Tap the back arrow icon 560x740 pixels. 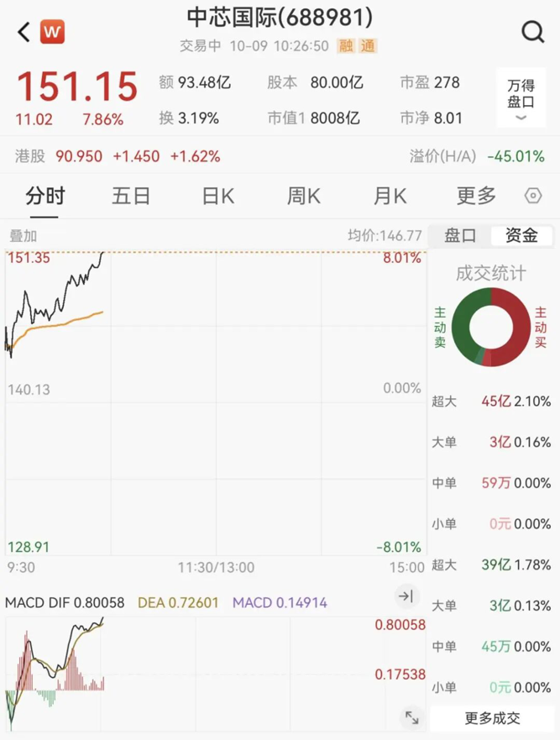tap(24, 33)
